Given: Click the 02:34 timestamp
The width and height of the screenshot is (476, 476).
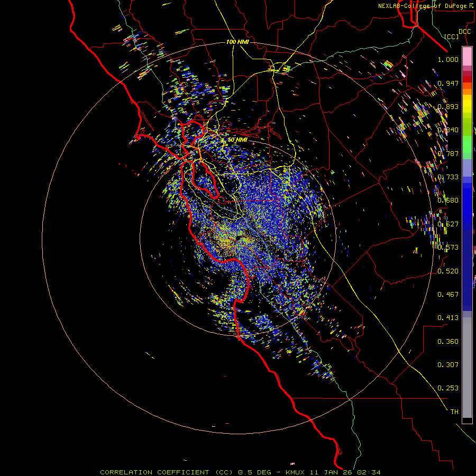Looking at the screenshot, I should click(x=369, y=472).
